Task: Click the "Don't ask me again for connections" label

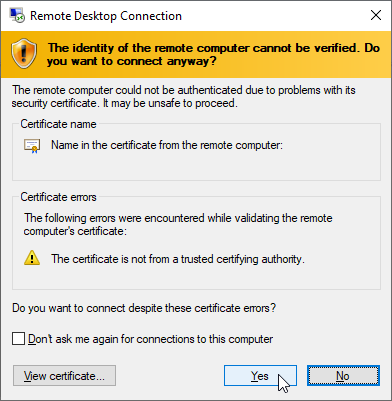Action: point(151,339)
